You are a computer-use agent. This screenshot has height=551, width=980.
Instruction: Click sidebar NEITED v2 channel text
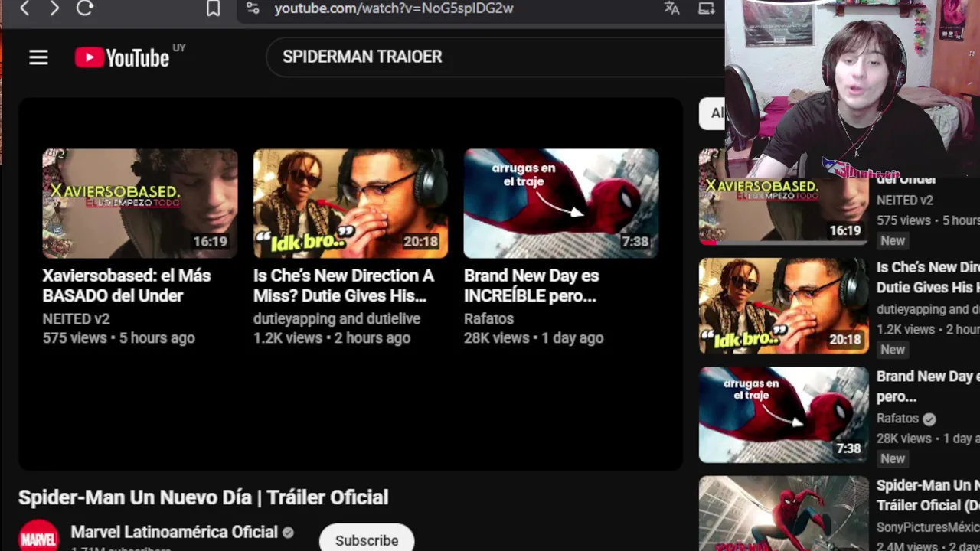click(x=905, y=200)
